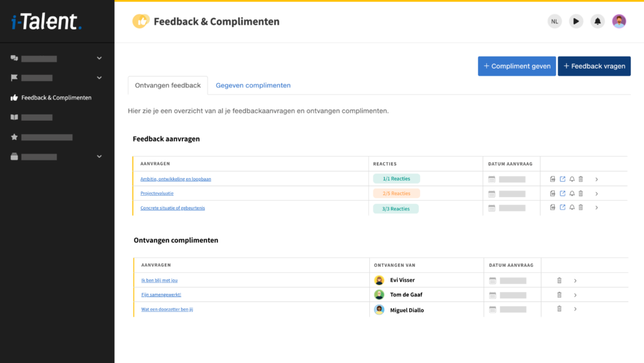Open the user profile avatar menu
644x363 pixels.
click(619, 21)
